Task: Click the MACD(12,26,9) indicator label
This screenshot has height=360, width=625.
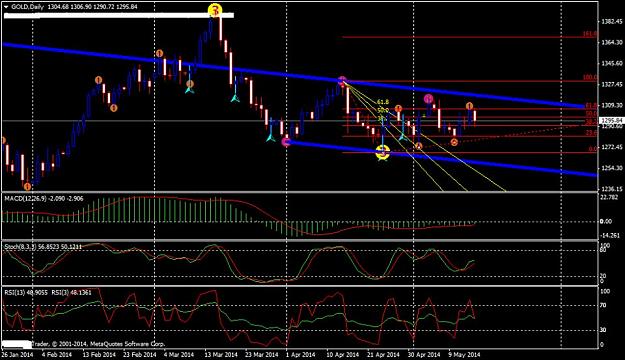Action: (26, 198)
